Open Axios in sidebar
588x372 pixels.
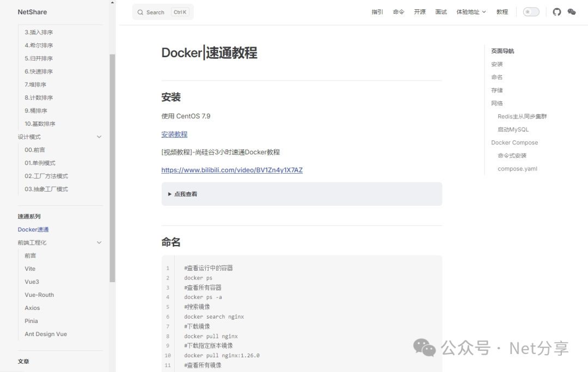click(32, 308)
